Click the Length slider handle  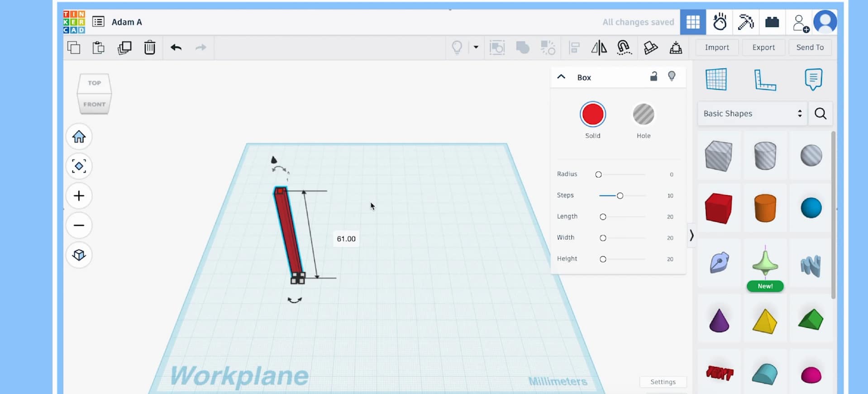603,217
